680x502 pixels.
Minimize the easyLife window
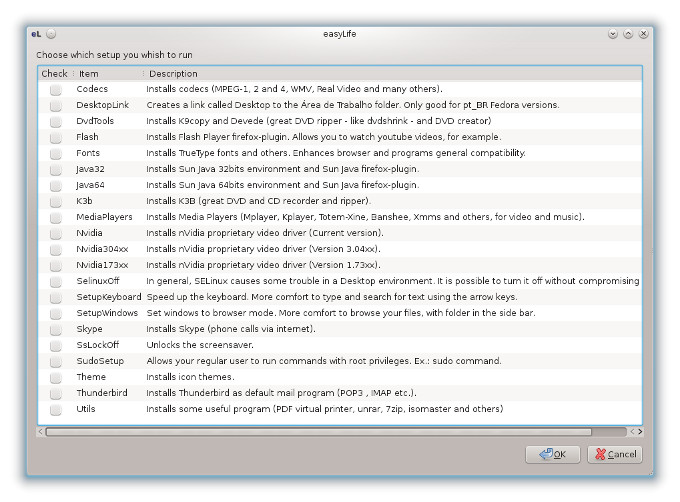pos(613,34)
